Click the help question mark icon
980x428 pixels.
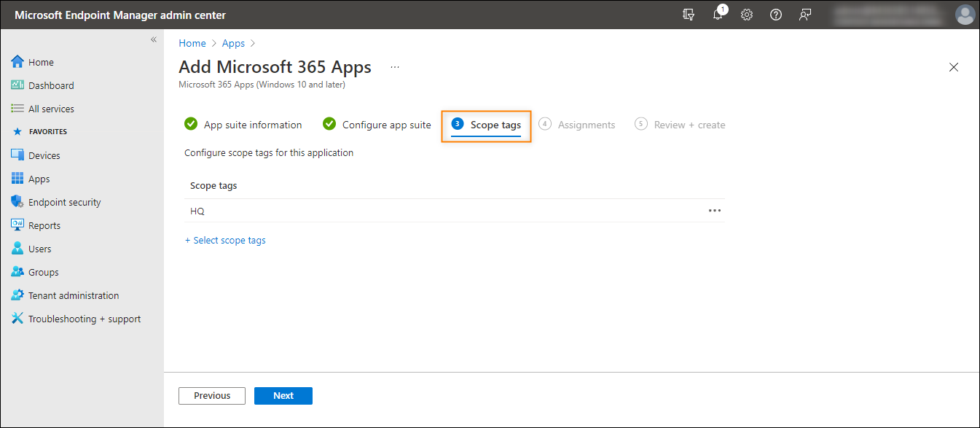(x=776, y=15)
